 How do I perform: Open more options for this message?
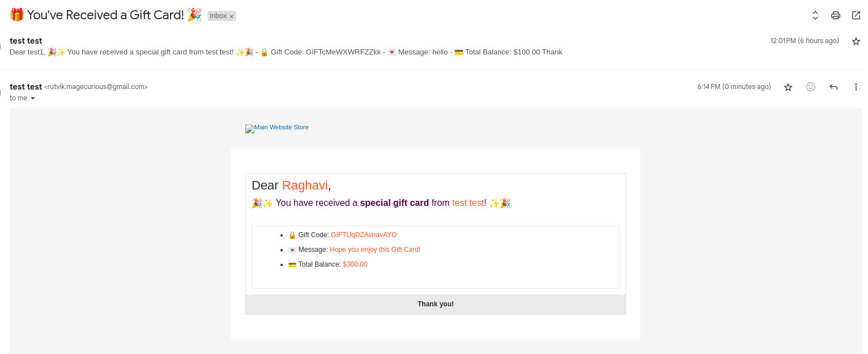click(856, 87)
